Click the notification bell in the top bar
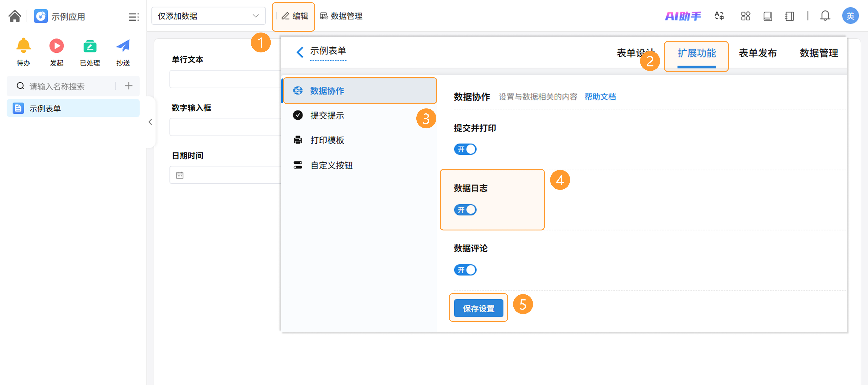The image size is (868, 385). coord(825,16)
